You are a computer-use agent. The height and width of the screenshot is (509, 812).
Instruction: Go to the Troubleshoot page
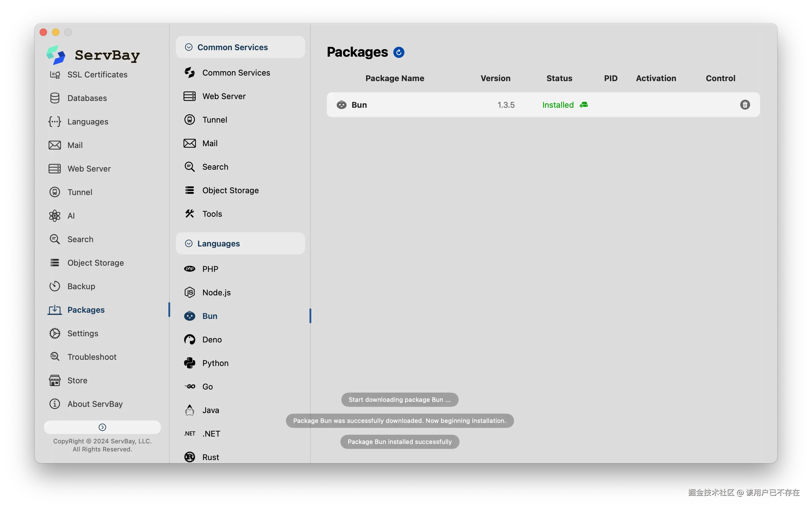(x=92, y=357)
